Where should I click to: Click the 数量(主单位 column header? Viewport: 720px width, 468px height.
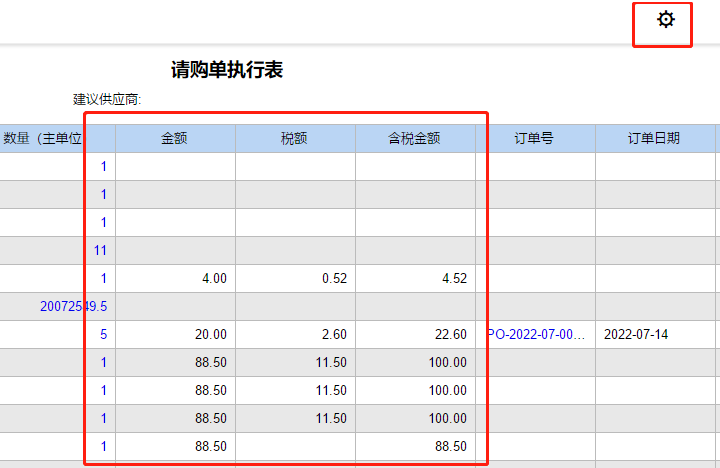(42, 138)
